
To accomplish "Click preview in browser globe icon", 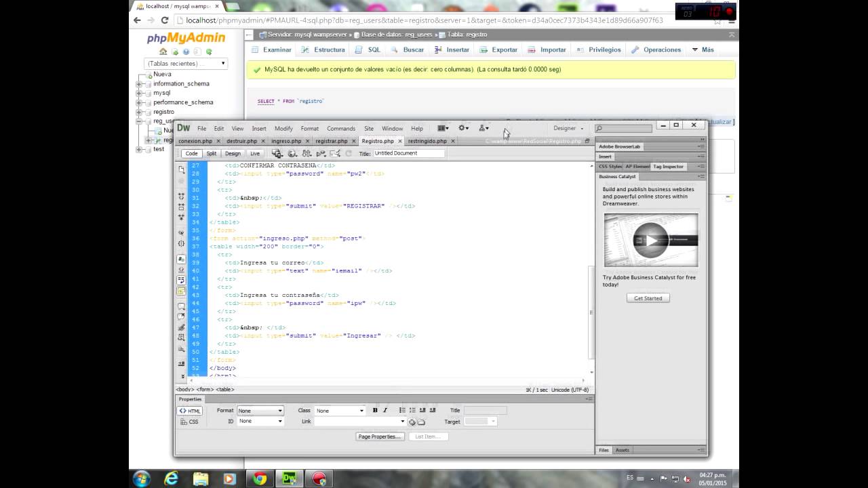I will pyautogui.click(x=293, y=153).
